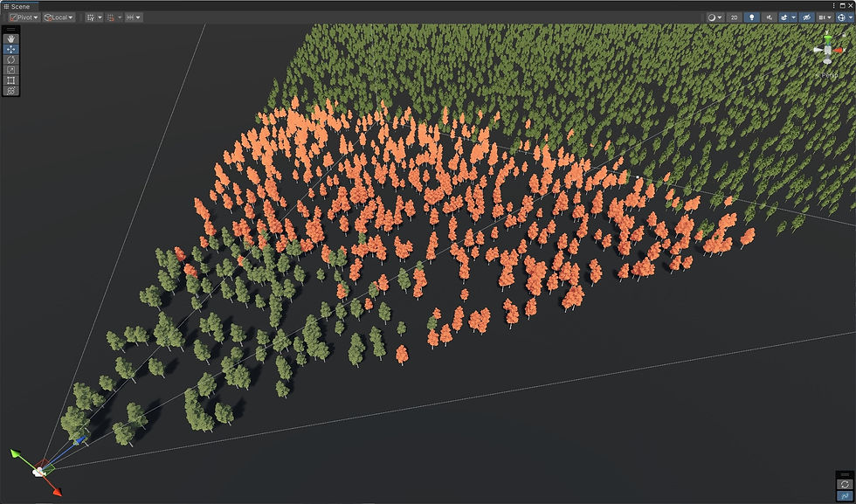Mute scene audio
Viewport: 856px width, 504px height.
770,17
